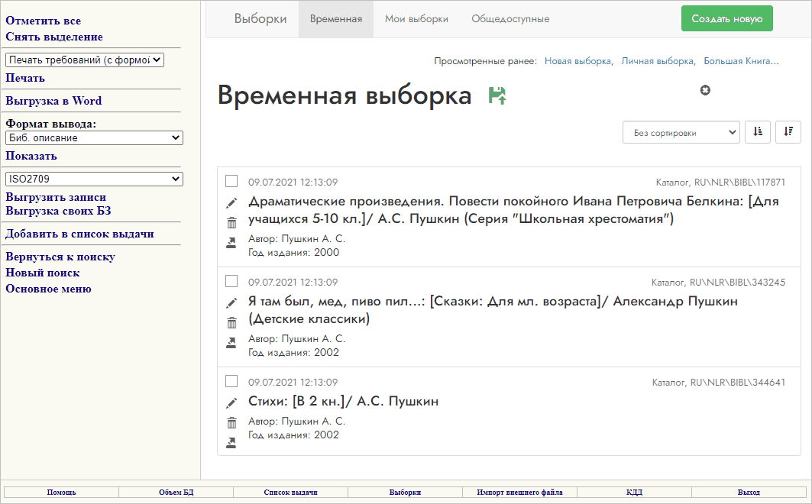Screen dimensions: 812x504
Task: Click Выгрузка в Word link
Action: point(53,101)
